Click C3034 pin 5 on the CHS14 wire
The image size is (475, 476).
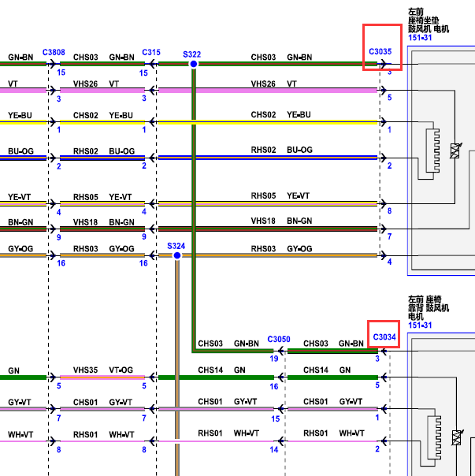pos(377,385)
